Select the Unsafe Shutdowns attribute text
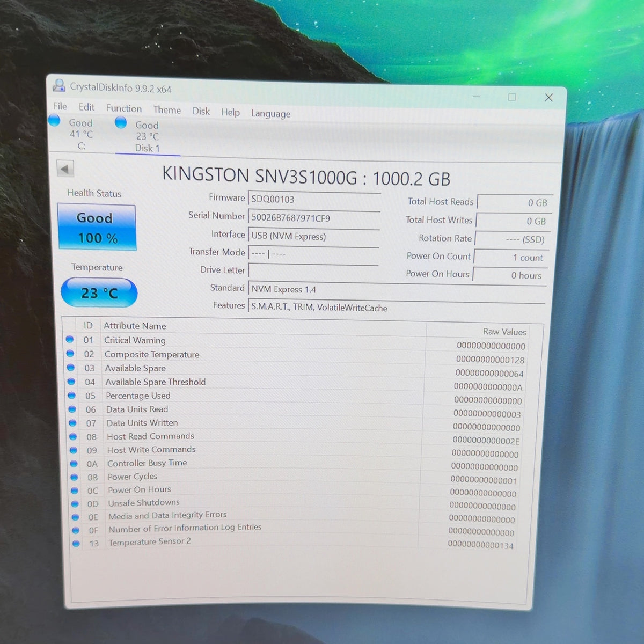 144,503
